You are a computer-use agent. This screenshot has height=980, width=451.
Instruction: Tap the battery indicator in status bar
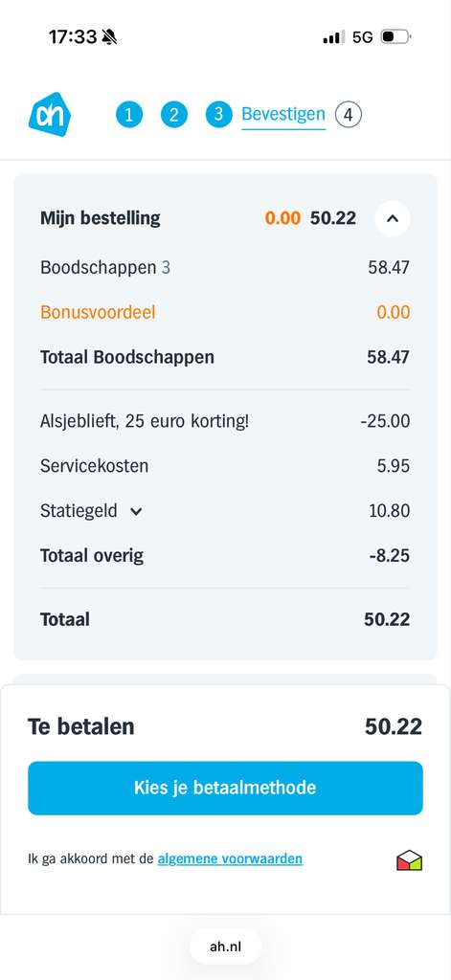click(395, 37)
